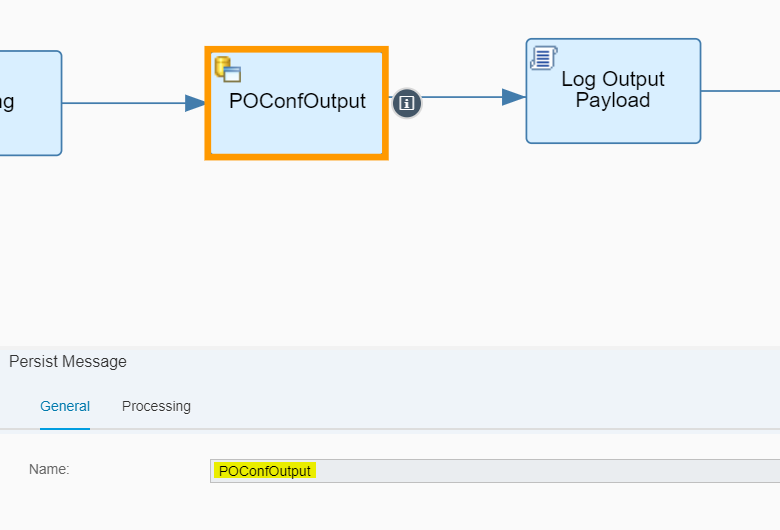
Task: Click the Name field label
Action: point(49,469)
